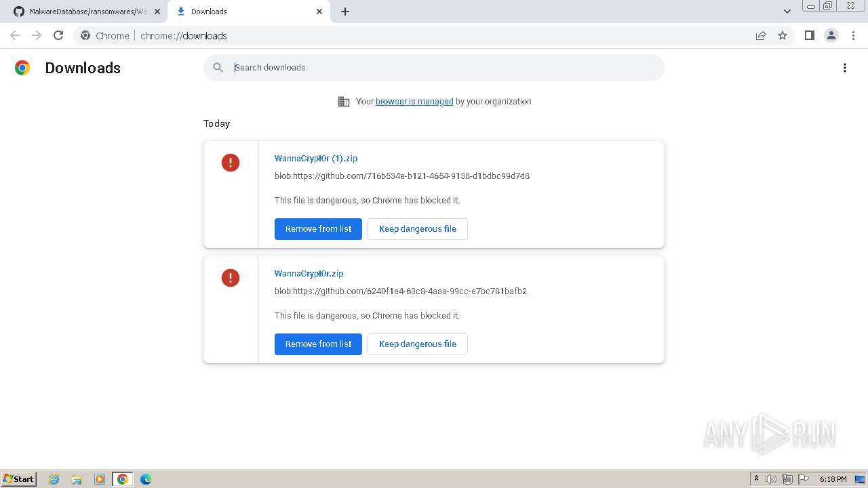Viewport: 868px width, 488px height.
Task: Click the search magnifier icon
Action: click(218, 68)
